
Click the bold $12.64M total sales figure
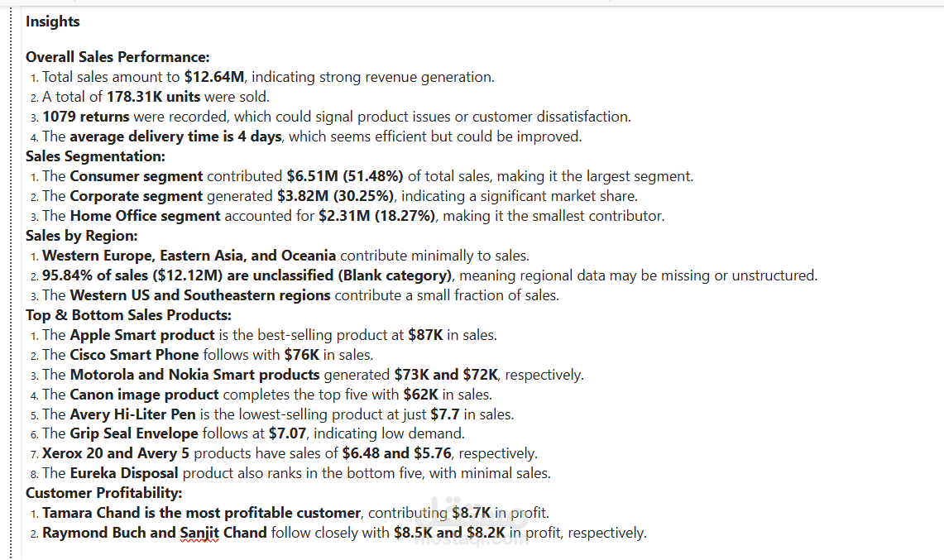tap(214, 77)
